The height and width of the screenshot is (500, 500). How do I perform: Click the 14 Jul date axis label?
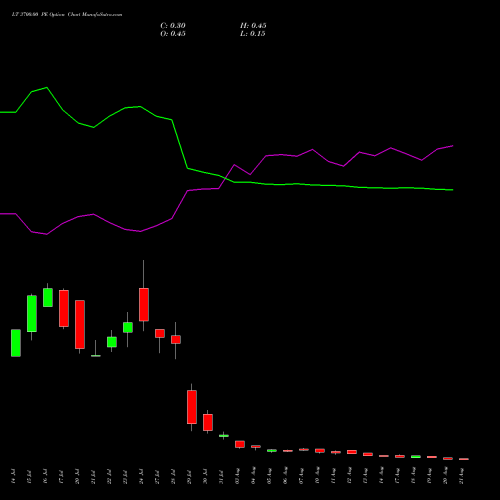point(13,476)
